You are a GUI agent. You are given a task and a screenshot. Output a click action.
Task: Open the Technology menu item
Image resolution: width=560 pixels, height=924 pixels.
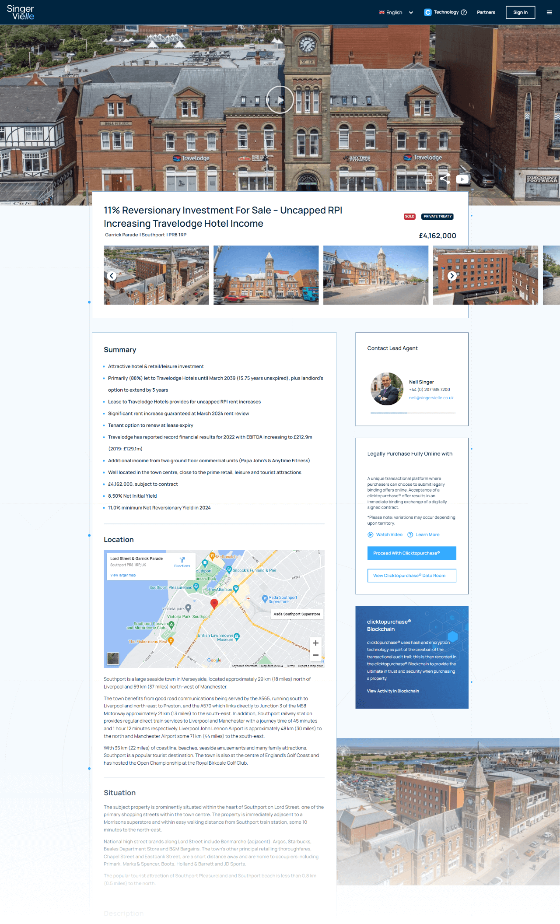click(x=446, y=12)
